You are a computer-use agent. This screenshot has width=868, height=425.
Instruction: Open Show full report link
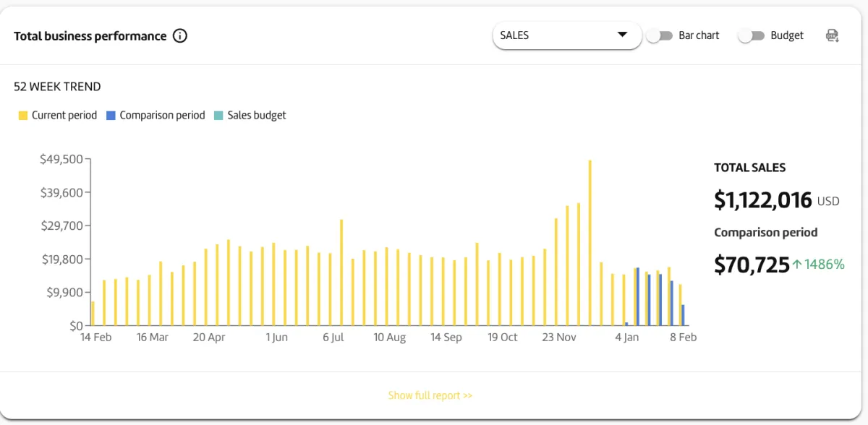[430, 395]
